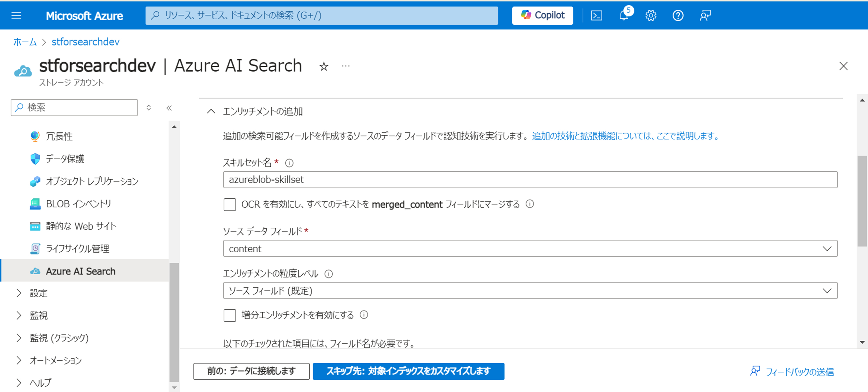Screen dimensions: 868x392
Task: Click the main panel scrollbar thumb
Action: coord(862,201)
